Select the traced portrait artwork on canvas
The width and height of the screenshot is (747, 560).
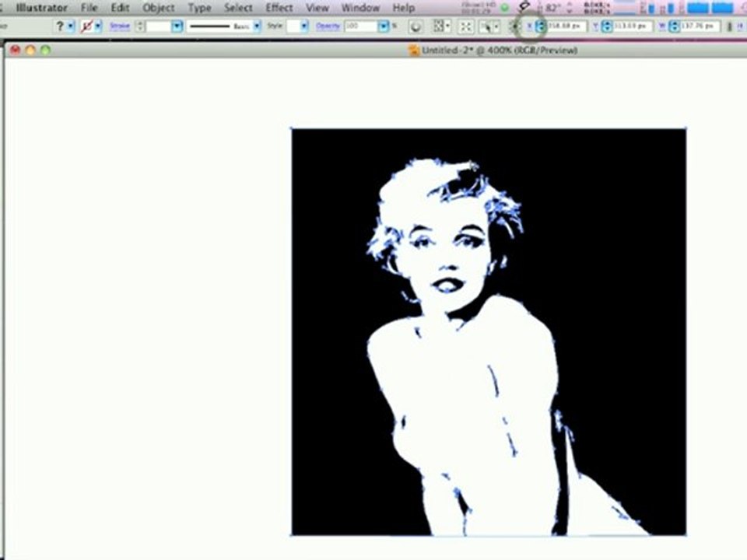489,332
